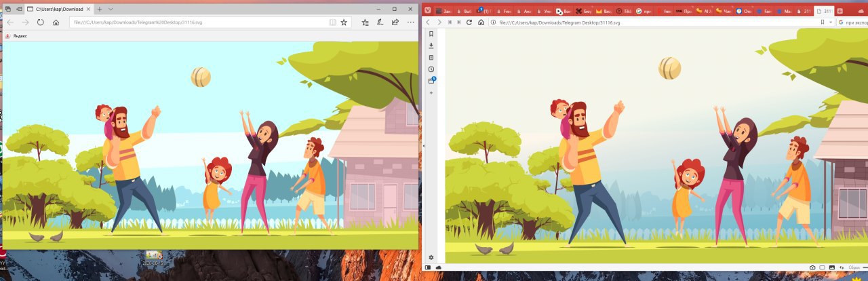Click the Share icon in Edge toolbar
Image resolution: width=868 pixels, height=281 pixels.
pos(395,22)
